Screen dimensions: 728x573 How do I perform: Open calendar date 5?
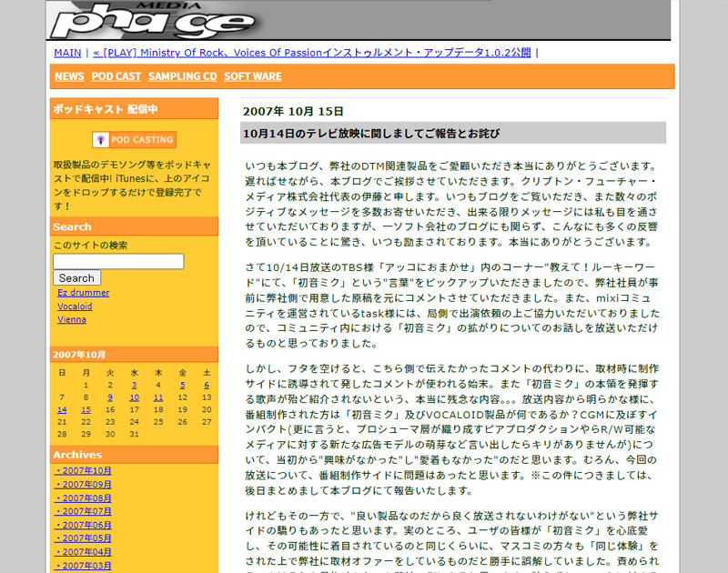[183, 385]
